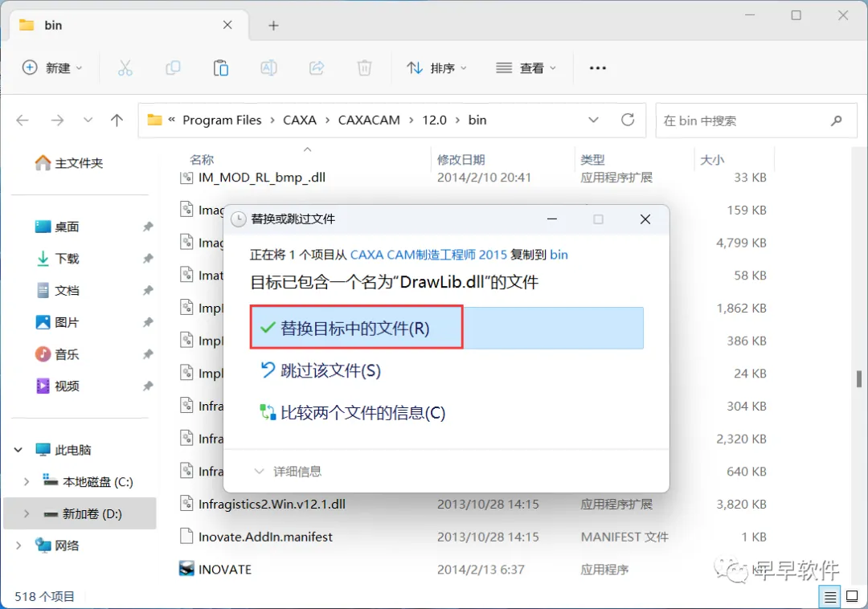868x609 pixels.
Task: Select 本地磁盘 (C:) drive in sidebar
Action: pos(88,482)
